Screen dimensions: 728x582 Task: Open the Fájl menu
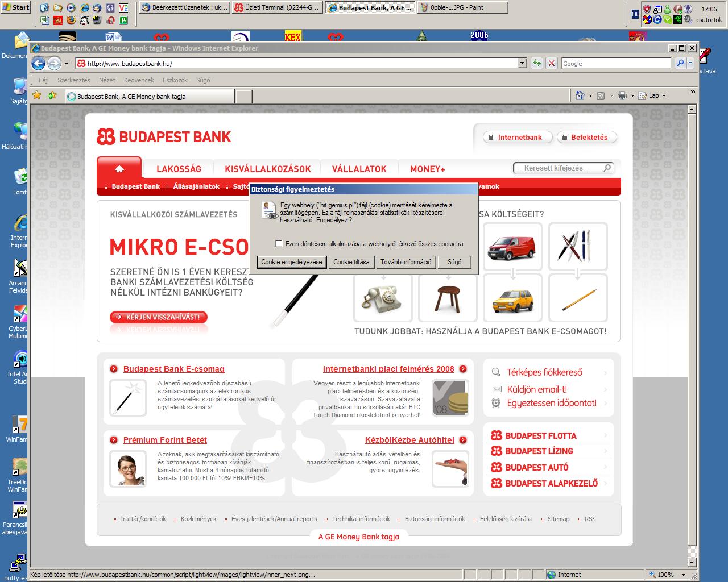(43, 80)
